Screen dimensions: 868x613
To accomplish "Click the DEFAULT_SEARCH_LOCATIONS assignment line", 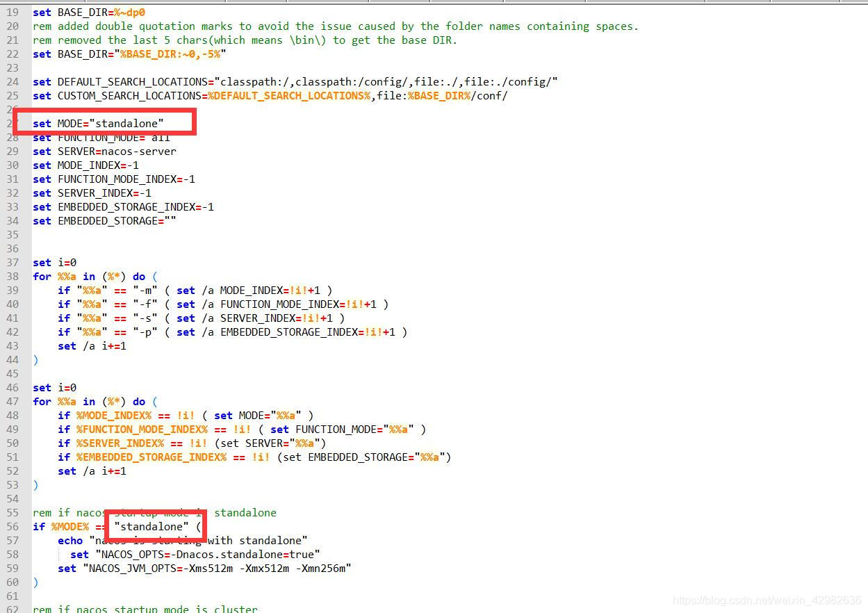I will tap(292, 81).
